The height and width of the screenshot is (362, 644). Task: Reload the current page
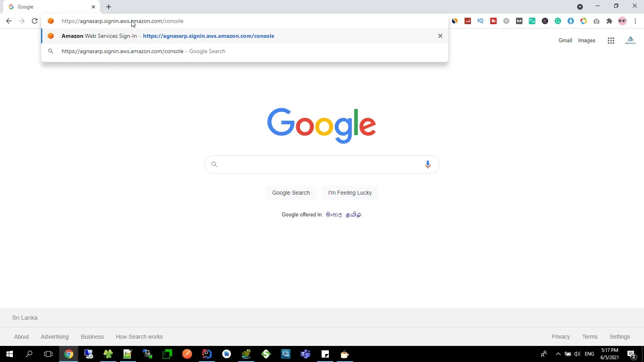pyautogui.click(x=35, y=21)
